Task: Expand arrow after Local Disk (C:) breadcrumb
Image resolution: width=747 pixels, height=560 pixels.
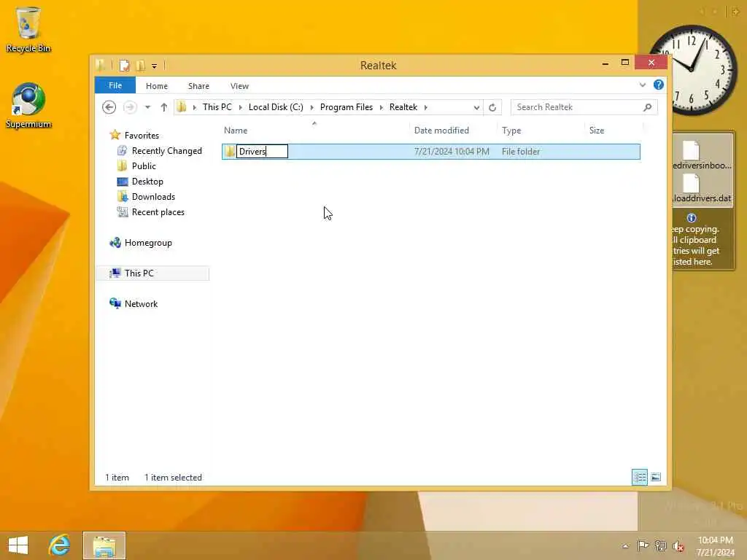Action: tap(311, 107)
